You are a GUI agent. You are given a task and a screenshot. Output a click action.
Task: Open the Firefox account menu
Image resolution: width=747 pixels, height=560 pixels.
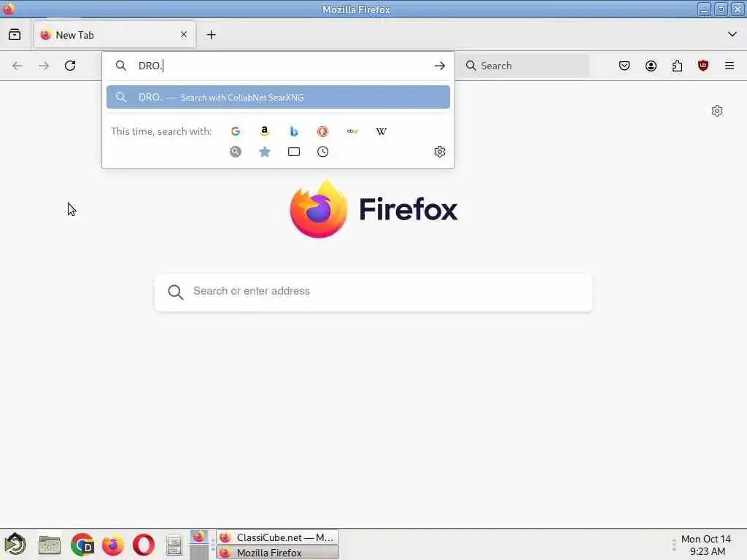tap(651, 66)
